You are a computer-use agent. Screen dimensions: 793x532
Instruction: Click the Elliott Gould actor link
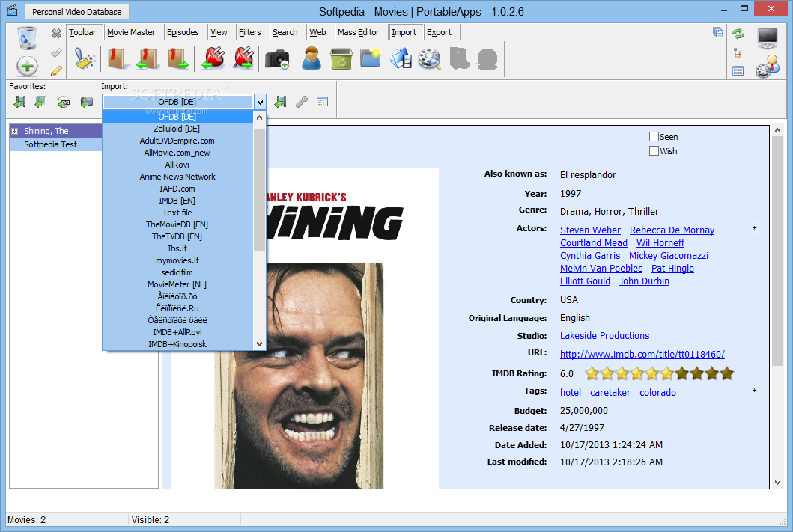point(585,281)
